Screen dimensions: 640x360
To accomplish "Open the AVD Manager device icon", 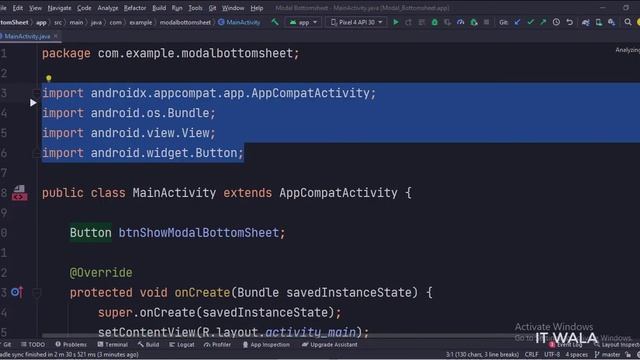I will (x=599, y=22).
